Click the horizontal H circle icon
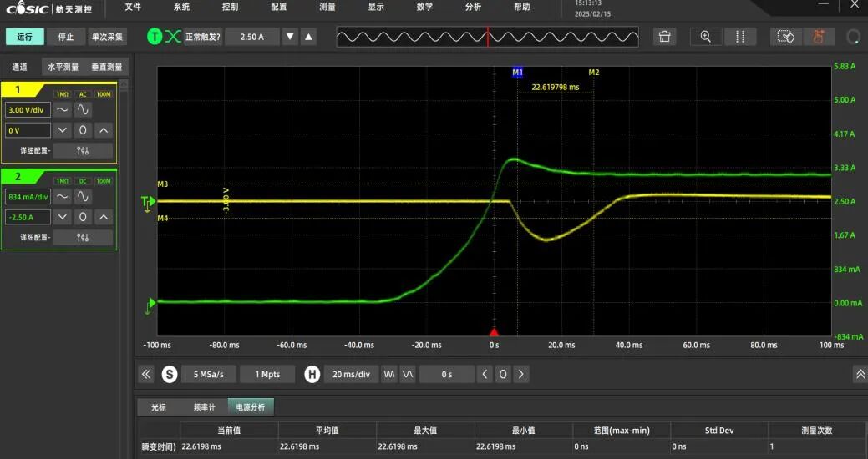The image size is (868, 459). pos(312,375)
